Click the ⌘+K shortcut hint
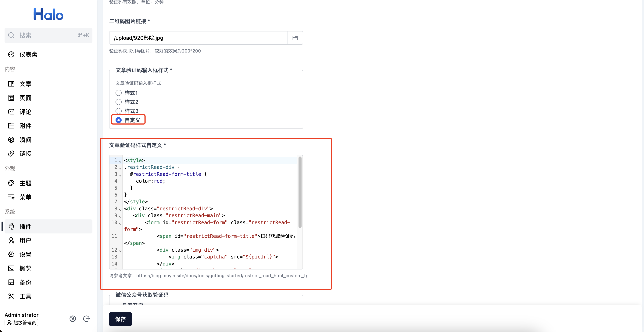Screen dimensions: 644x332 [84, 35]
